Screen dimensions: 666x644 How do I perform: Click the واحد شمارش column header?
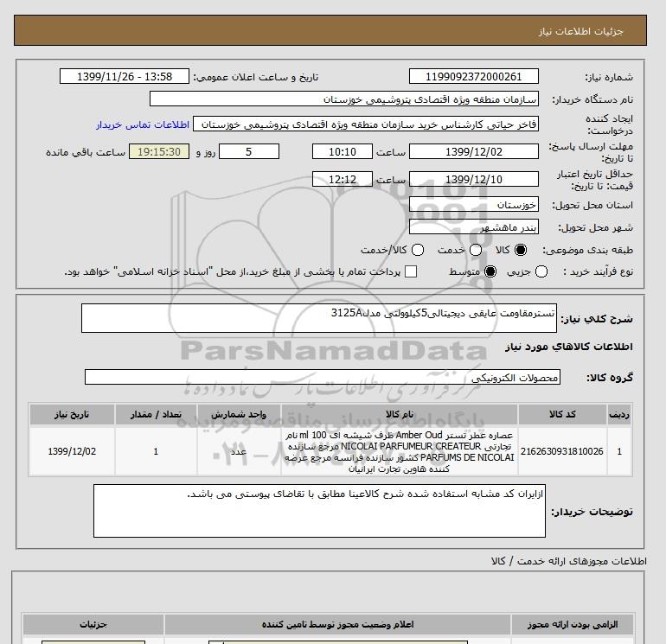click(239, 414)
